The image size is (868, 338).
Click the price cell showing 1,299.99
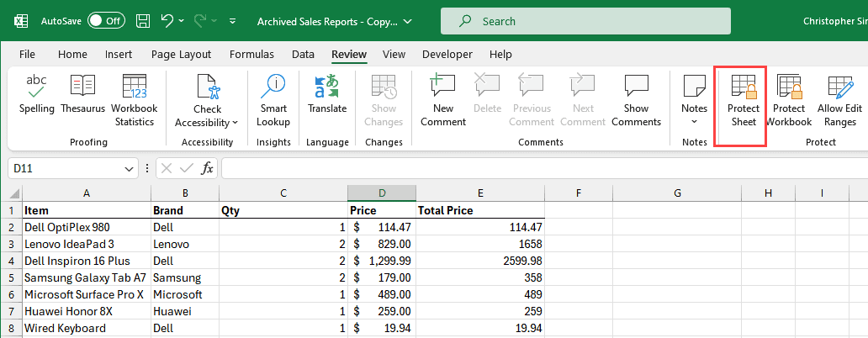pyautogui.click(x=382, y=261)
